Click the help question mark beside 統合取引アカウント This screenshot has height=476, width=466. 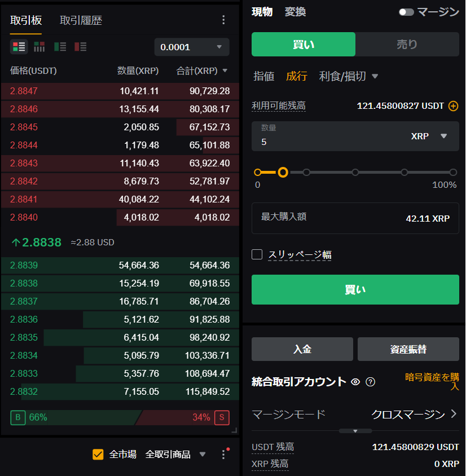pyautogui.click(x=371, y=382)
